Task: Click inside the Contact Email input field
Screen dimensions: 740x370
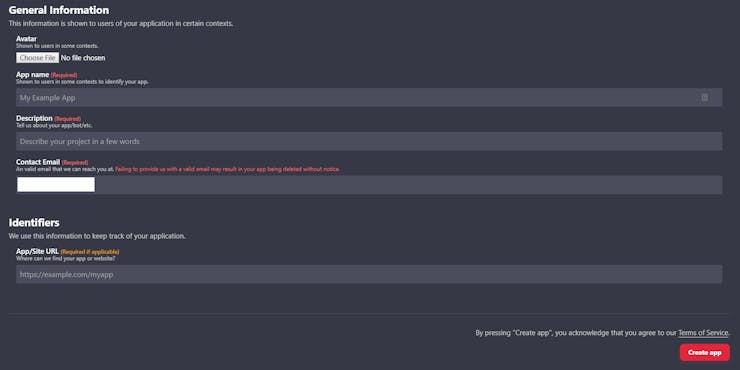Action: [369, 185]
